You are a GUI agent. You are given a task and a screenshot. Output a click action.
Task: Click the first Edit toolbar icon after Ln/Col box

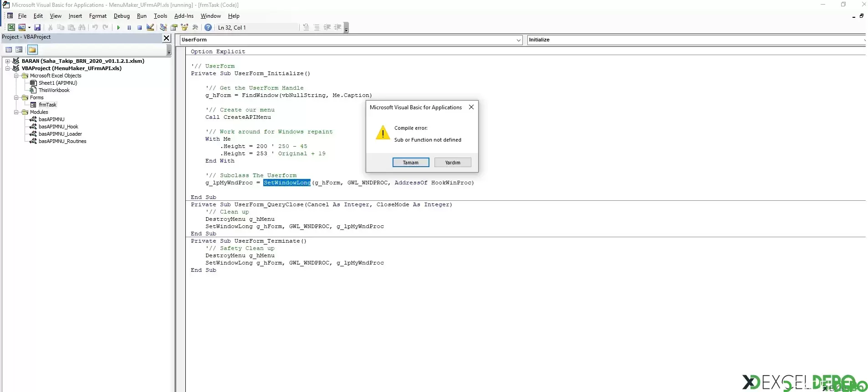(x=306, y=27)
